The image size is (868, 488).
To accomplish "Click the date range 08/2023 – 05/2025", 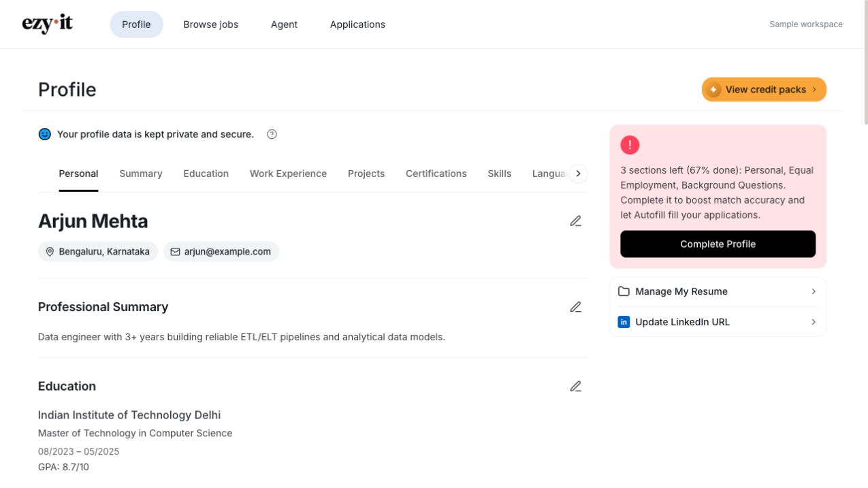I will click(79, 451).
